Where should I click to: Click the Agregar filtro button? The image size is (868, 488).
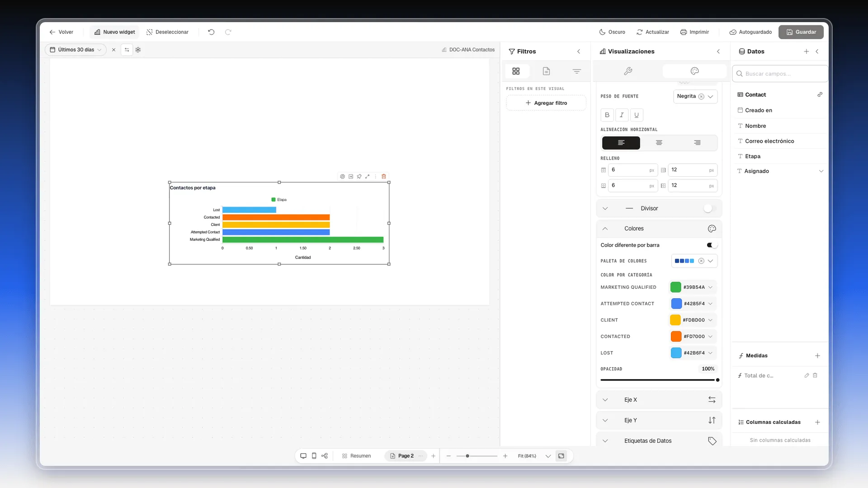(x=546, y=103)
